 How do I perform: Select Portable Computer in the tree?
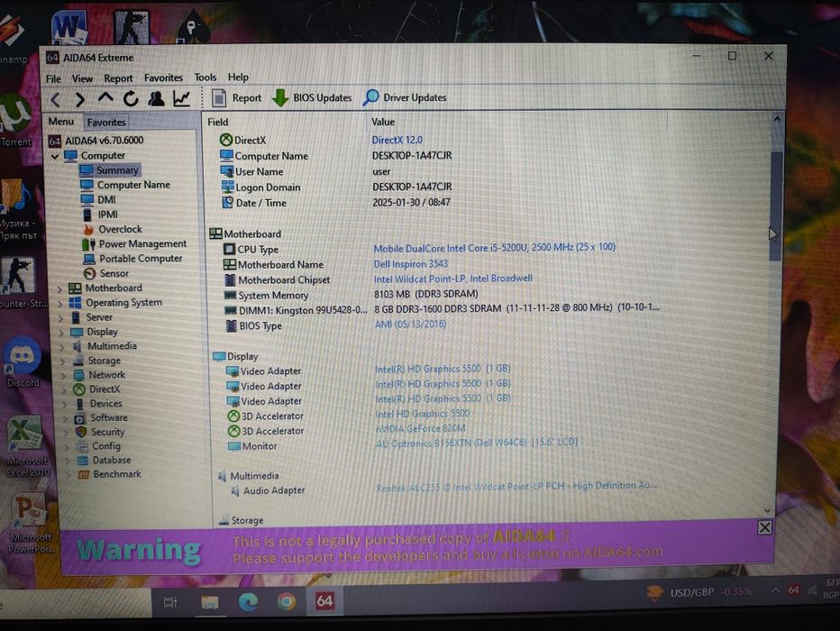[x=133, y=258]
